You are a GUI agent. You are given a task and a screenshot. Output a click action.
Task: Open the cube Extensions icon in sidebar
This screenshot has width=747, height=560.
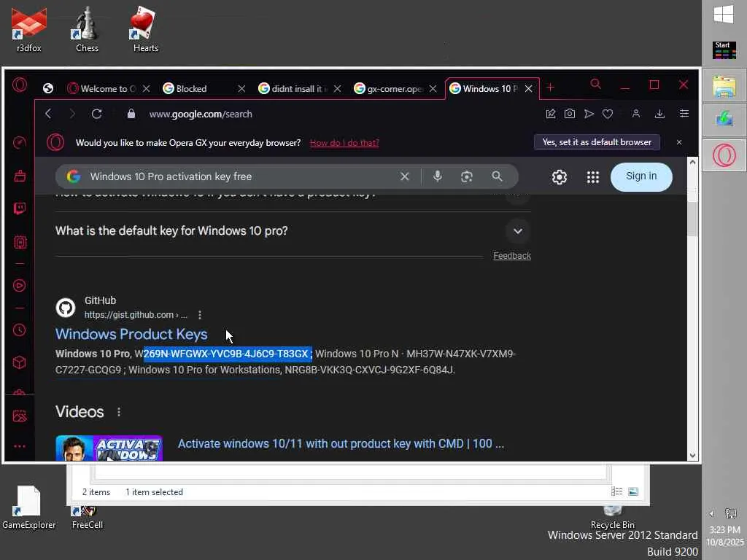tap(20, 362)
